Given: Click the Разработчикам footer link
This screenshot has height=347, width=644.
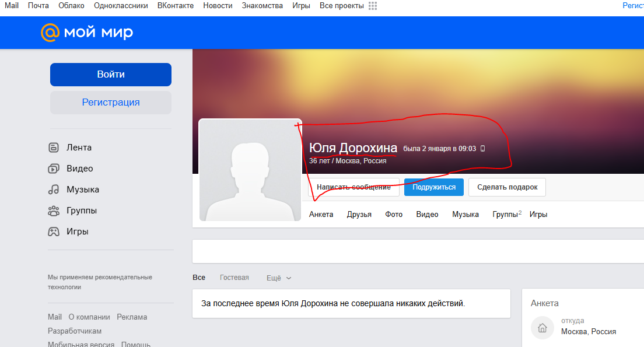Looking at the screenshot, I should point(74,331).
